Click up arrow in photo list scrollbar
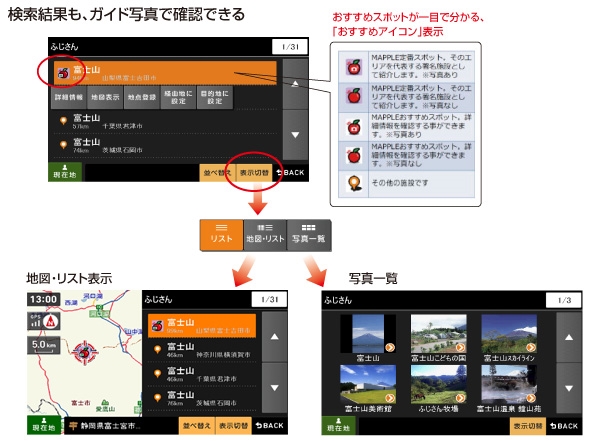This screenshot has height=441, width=590. click(x=569, y=338)
